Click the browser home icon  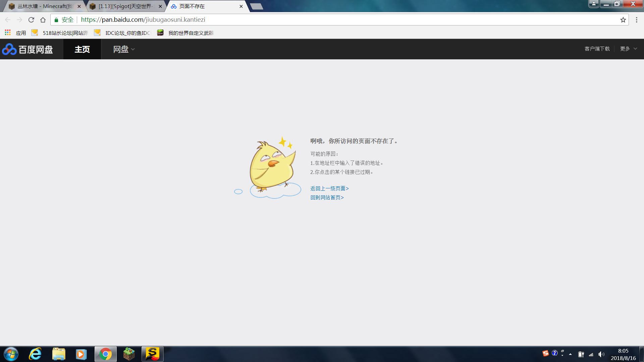43,20
